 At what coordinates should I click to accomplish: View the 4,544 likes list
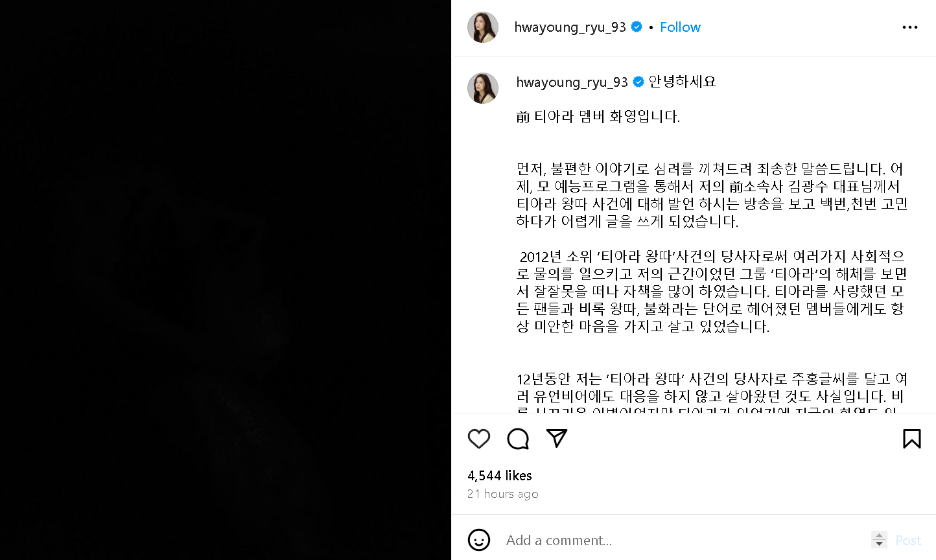500,475
